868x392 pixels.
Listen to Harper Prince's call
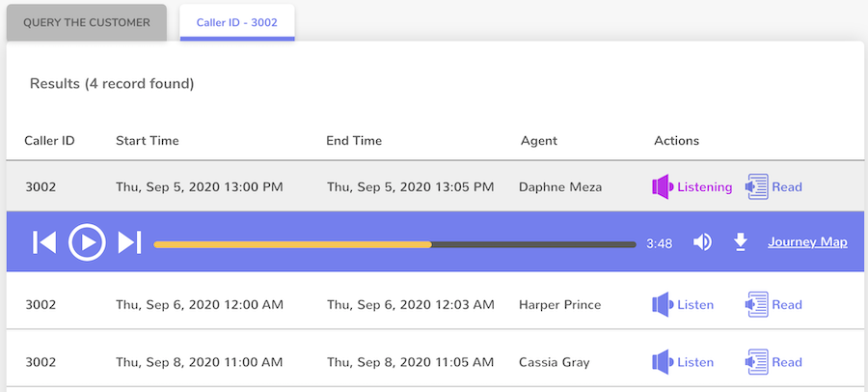pos(695,305)
